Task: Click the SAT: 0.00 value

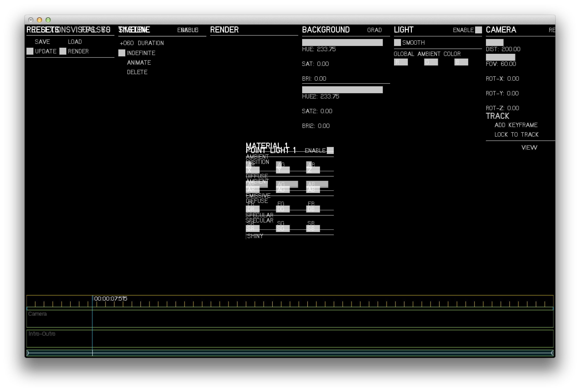Action: click(315, 64)
